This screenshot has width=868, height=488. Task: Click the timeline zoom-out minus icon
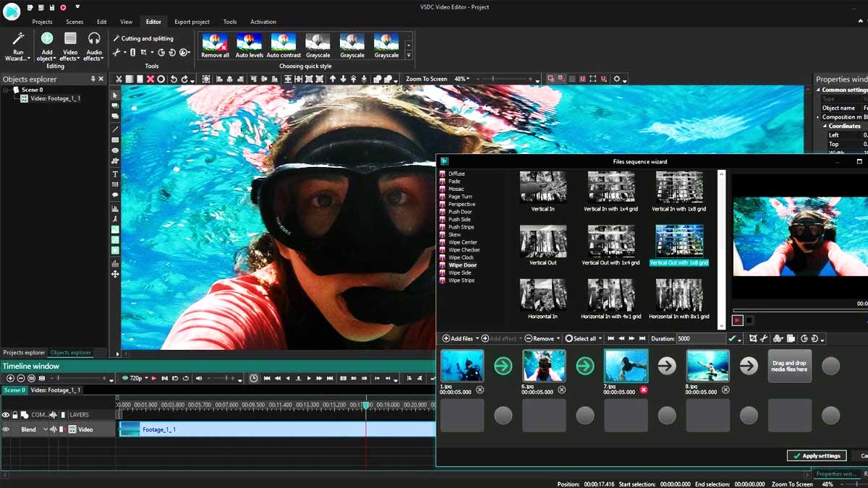pos(21,378)
